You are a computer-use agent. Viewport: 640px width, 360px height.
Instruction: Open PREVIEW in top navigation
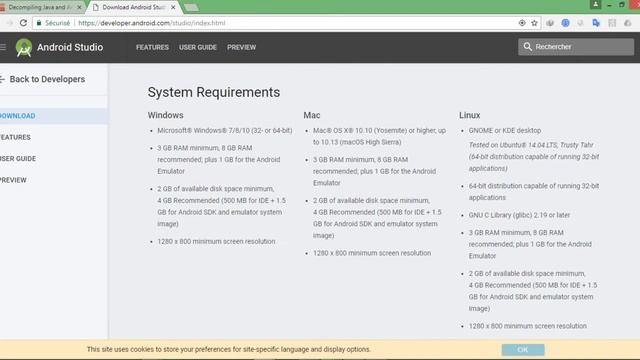[x=242, y=47]
